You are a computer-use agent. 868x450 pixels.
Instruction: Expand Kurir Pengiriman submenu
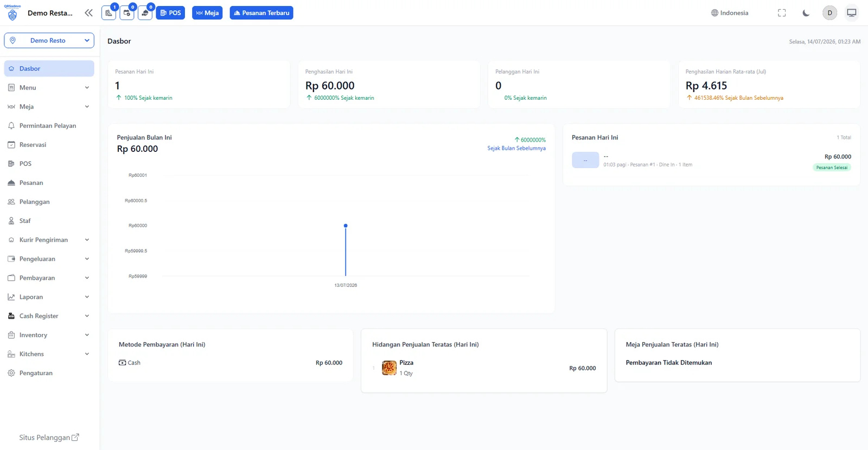click(x=49, y=240)
